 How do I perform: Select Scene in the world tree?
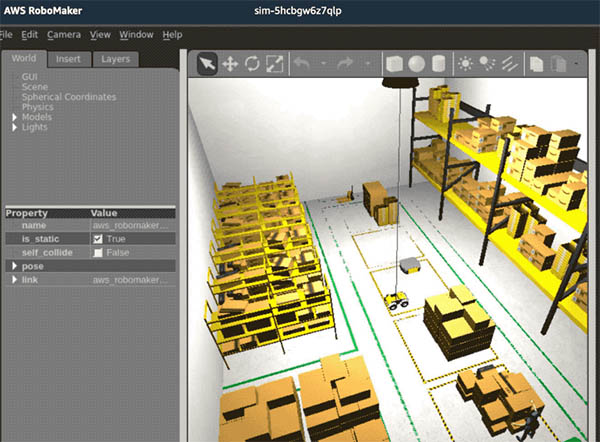[35, 87]
